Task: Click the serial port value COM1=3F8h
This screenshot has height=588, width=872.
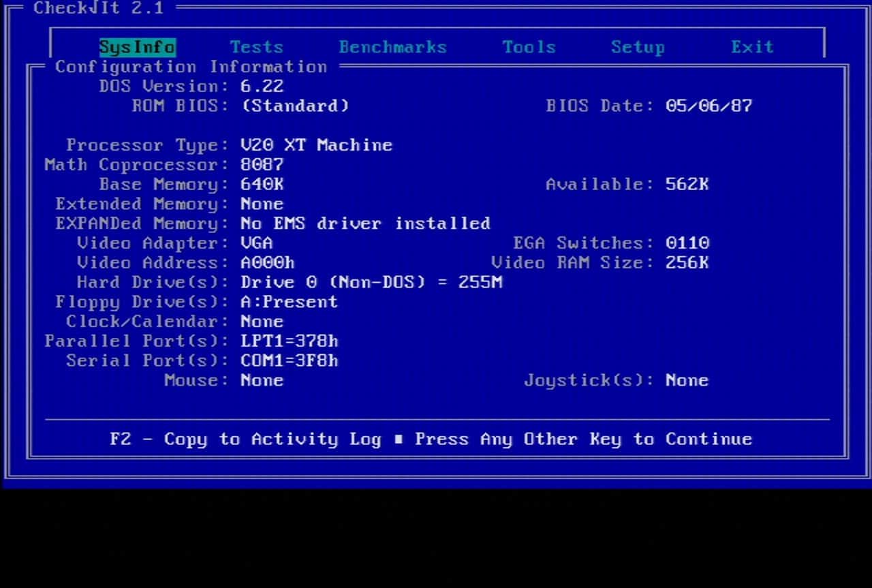Action: pyautogui.click(x=289, y=361)
